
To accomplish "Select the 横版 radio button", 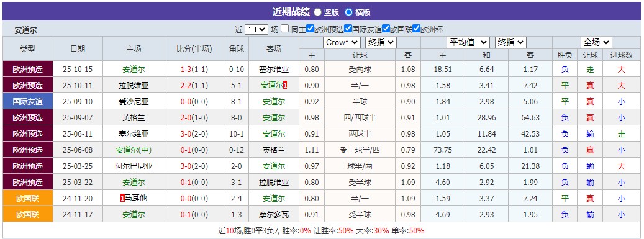I will pos(348,12).
